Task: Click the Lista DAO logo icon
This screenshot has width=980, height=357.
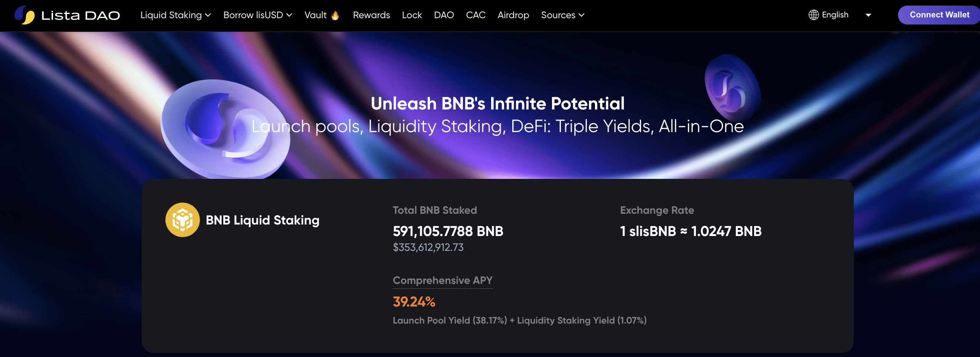Action: click(x=24, y=15)
